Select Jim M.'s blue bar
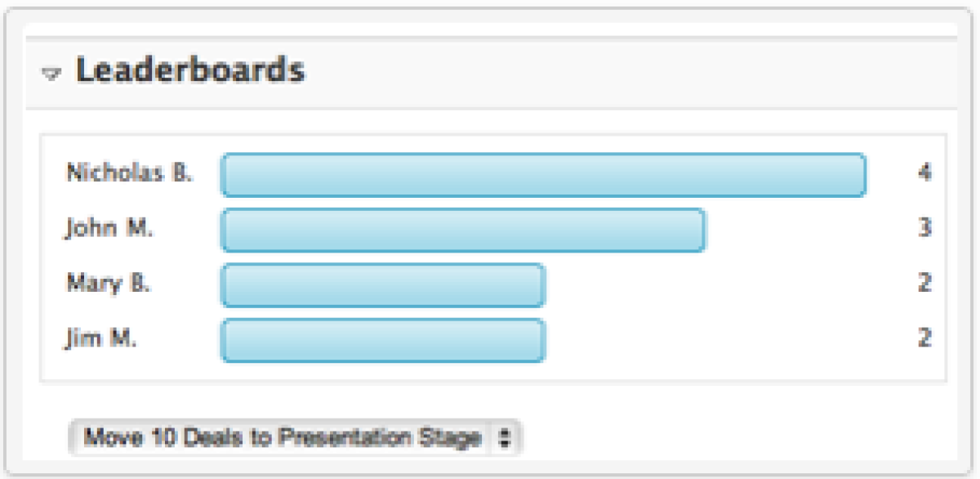 (x=382, y=340)
